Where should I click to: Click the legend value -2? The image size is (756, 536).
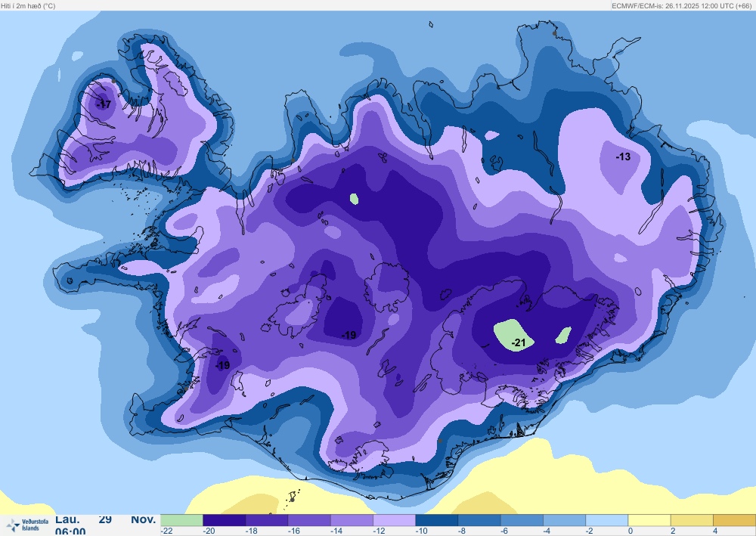[x=589, y=531]
